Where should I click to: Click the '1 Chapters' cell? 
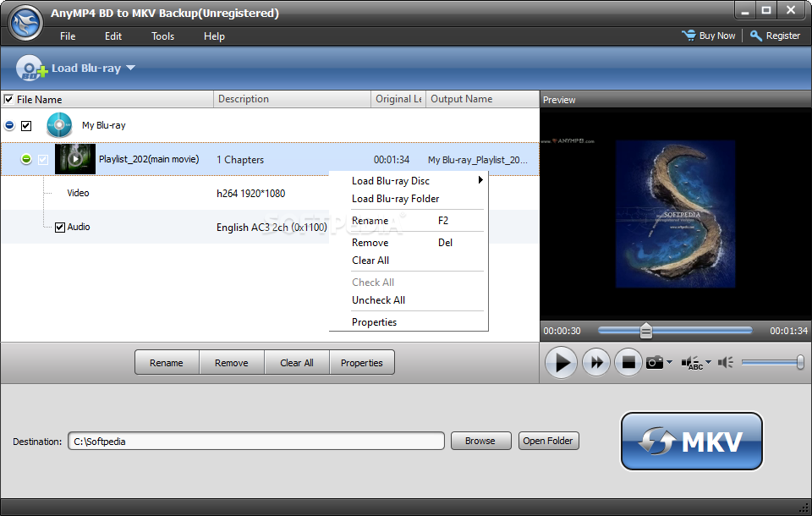tap(240, 160)
